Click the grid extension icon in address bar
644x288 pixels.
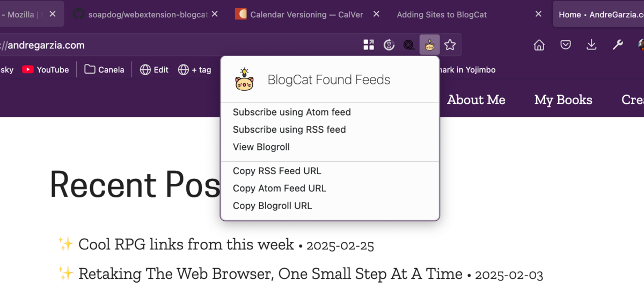[x=369, y=45]
